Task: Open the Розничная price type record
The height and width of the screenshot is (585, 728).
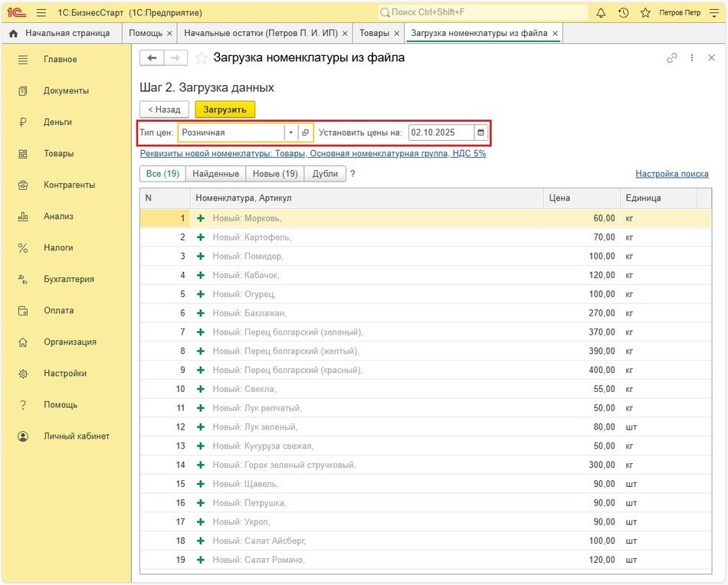Action: point(305,132)
